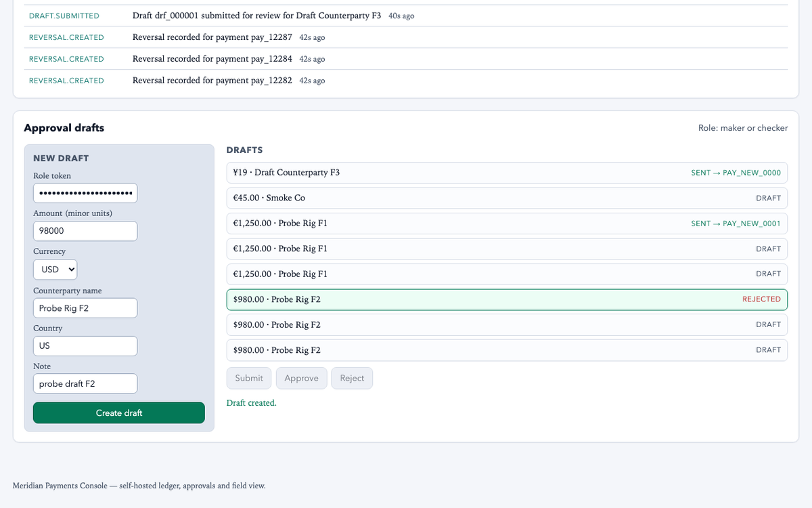Focus the Note field with probe draft F2

85,383
